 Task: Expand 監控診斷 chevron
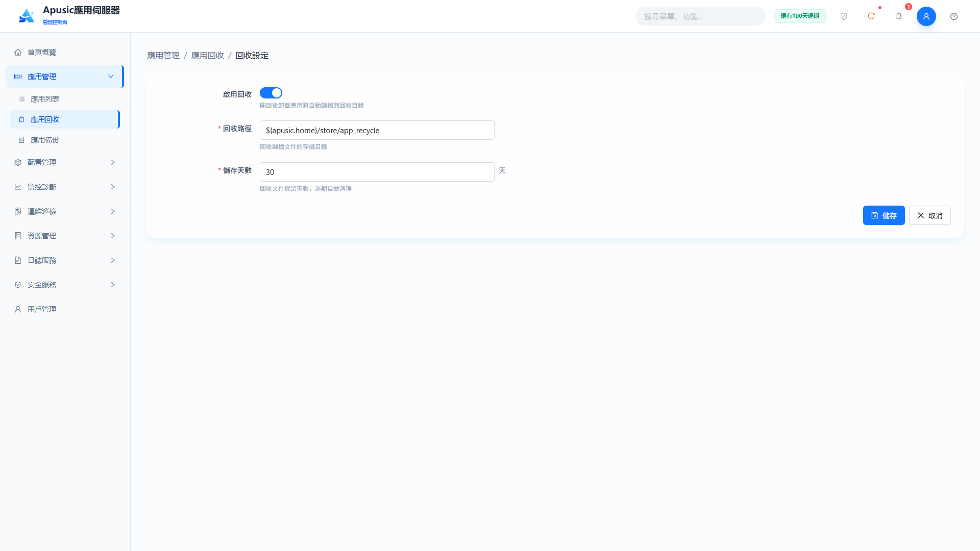point(113,187)
